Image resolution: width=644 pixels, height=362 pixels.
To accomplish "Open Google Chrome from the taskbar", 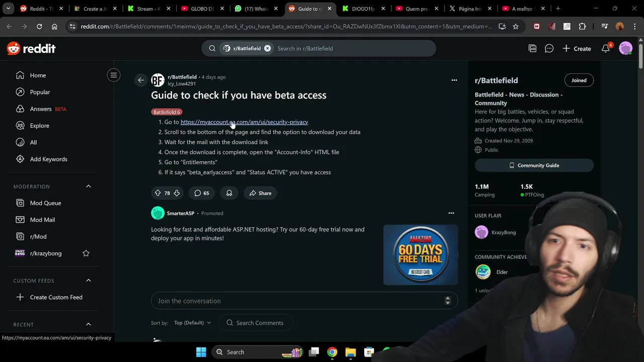I will coord(332,352).
